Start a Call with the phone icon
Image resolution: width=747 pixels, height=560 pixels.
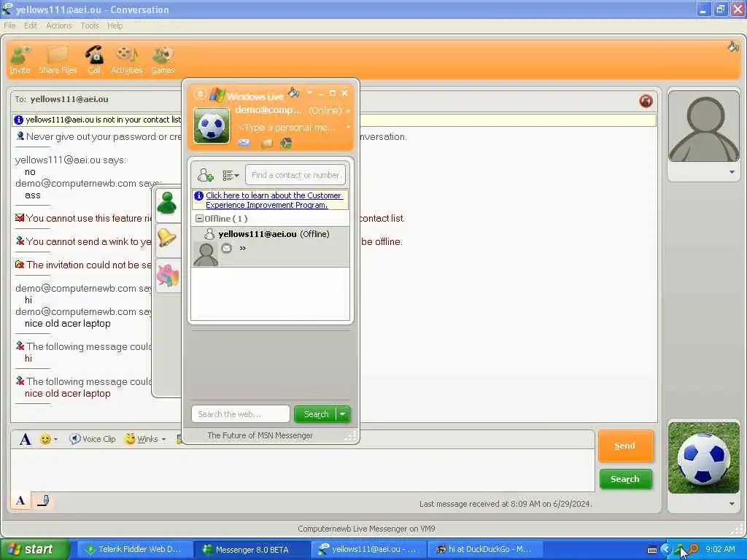click(94, 60)
